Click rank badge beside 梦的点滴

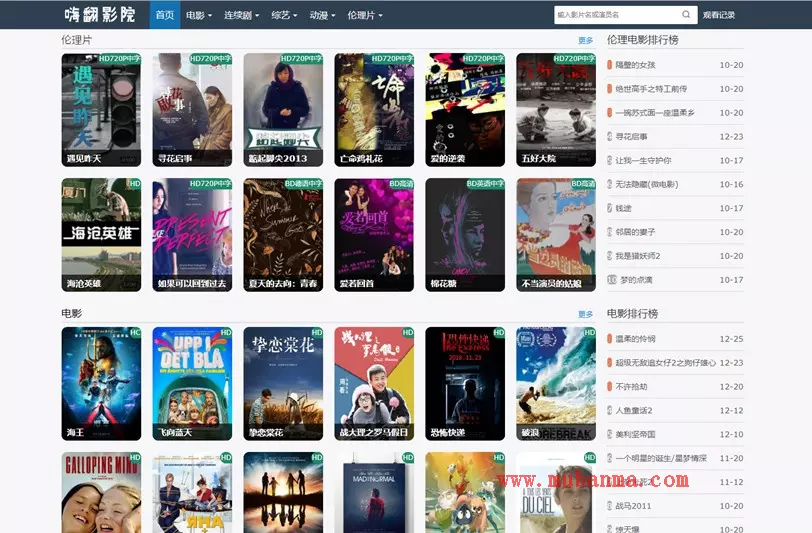[611, 280]
